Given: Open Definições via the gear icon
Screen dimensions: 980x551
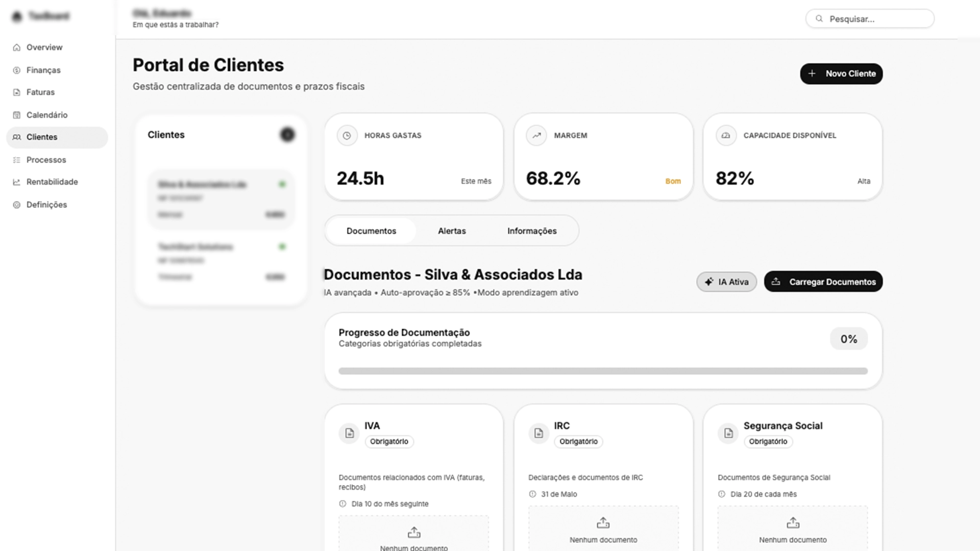Looking at the screenshot, I should tap(16, 204).
